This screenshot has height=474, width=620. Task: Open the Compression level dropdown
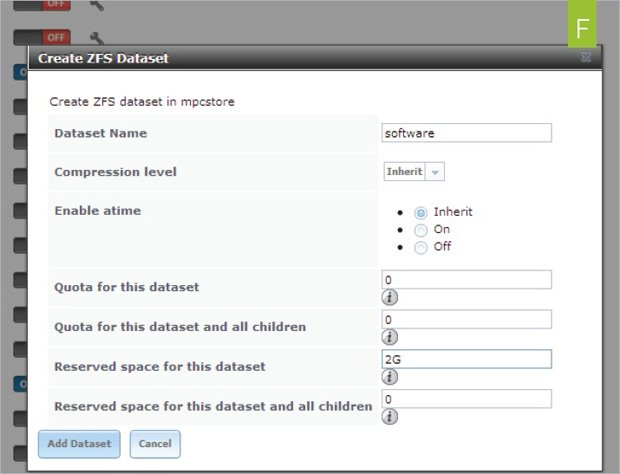click(414, 172)
